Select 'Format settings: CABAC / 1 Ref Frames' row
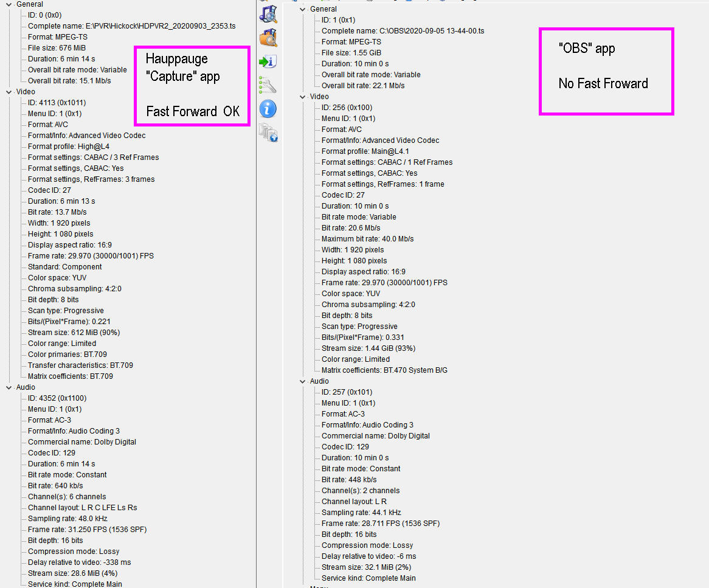The height and width of the screenshot is (588, 709). click(387, 162)
